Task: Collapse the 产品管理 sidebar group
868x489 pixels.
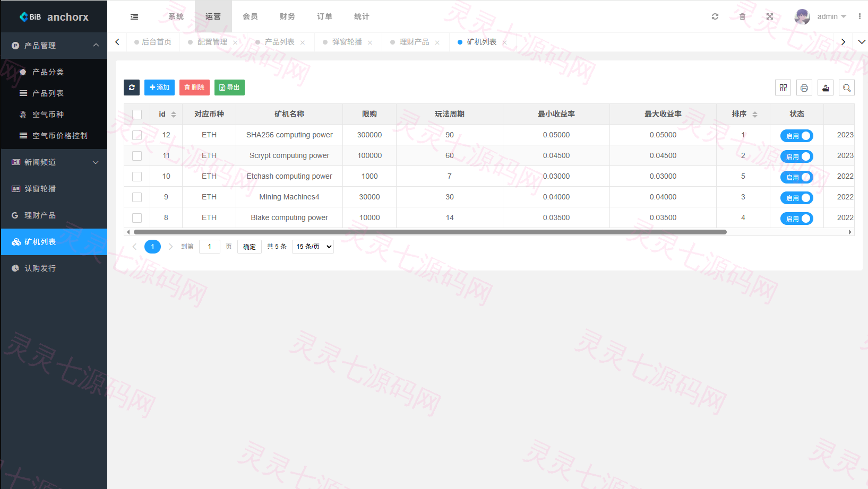Action: pyautogui.click(x=54, y=46)
